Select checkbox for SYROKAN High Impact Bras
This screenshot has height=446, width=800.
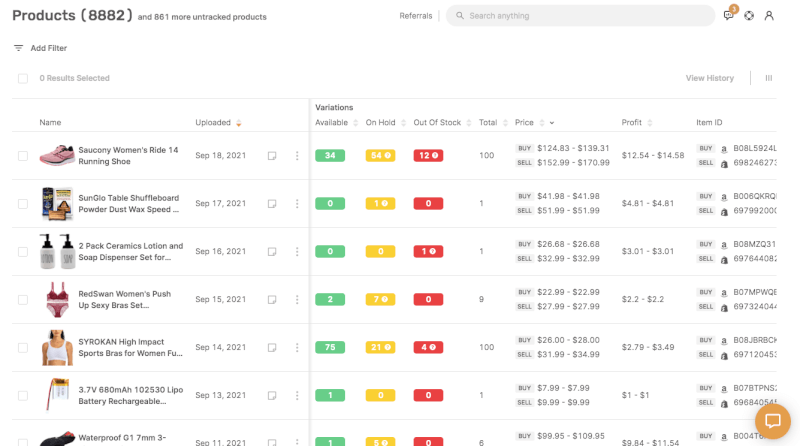point(23,348)
